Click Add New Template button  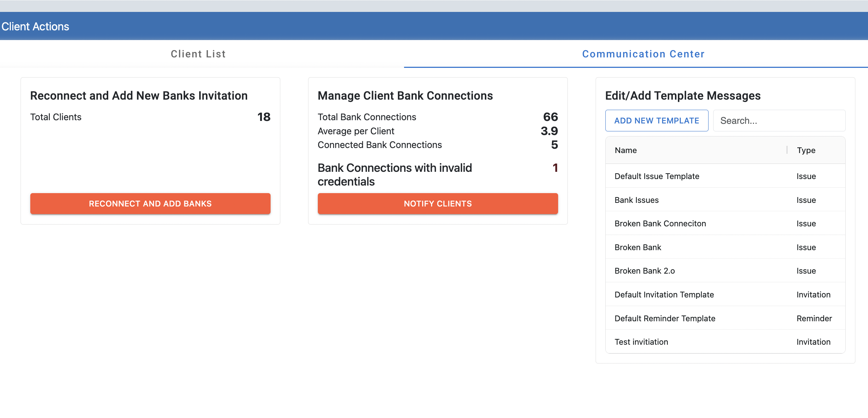tap(657, 121)
